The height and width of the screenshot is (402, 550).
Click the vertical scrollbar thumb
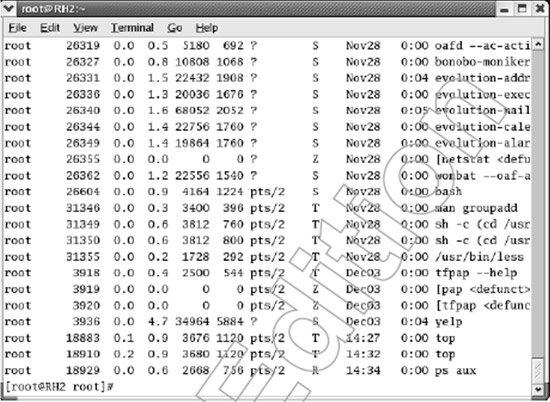tap(538, 370)
